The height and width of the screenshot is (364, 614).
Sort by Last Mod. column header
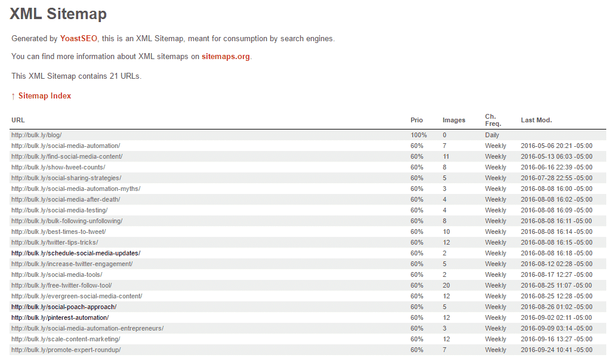[x=536, y=120]
